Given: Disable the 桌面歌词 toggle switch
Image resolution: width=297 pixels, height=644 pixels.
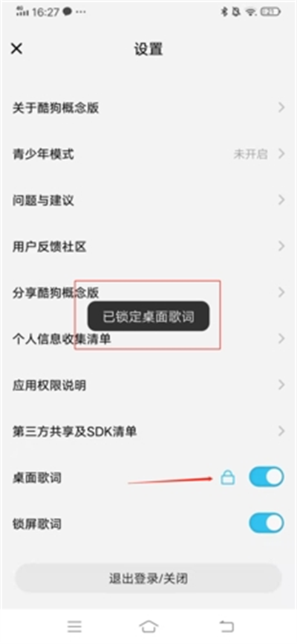Looking at the screenshot, I should tap(267, 477).
